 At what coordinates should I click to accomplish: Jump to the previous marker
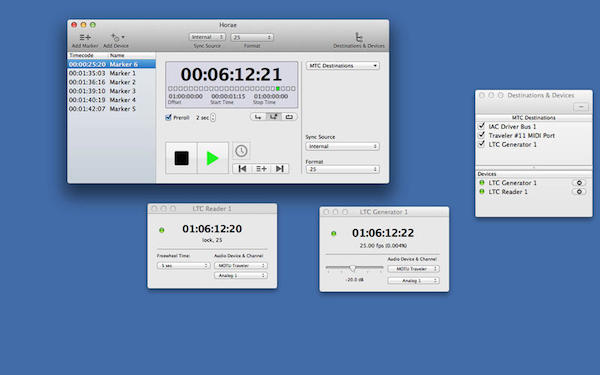[x=242, y=169]
